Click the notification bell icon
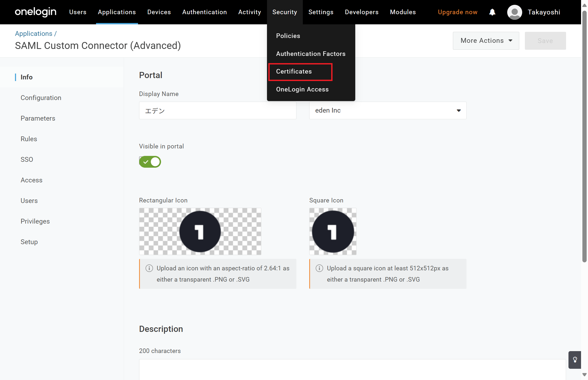The width and height of the screenshot is (588, 380). tap(492, 12)
